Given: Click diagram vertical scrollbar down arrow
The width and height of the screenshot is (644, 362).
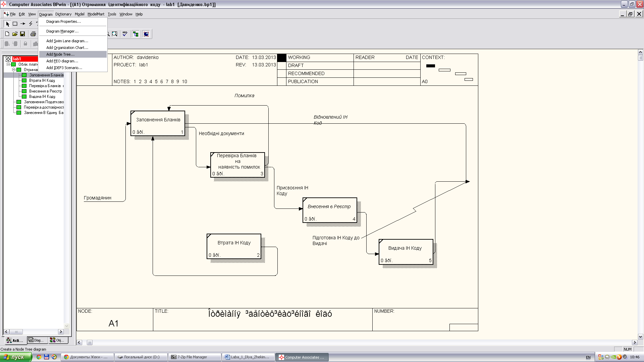Looking at the screenshot, I should pos(640,337).
